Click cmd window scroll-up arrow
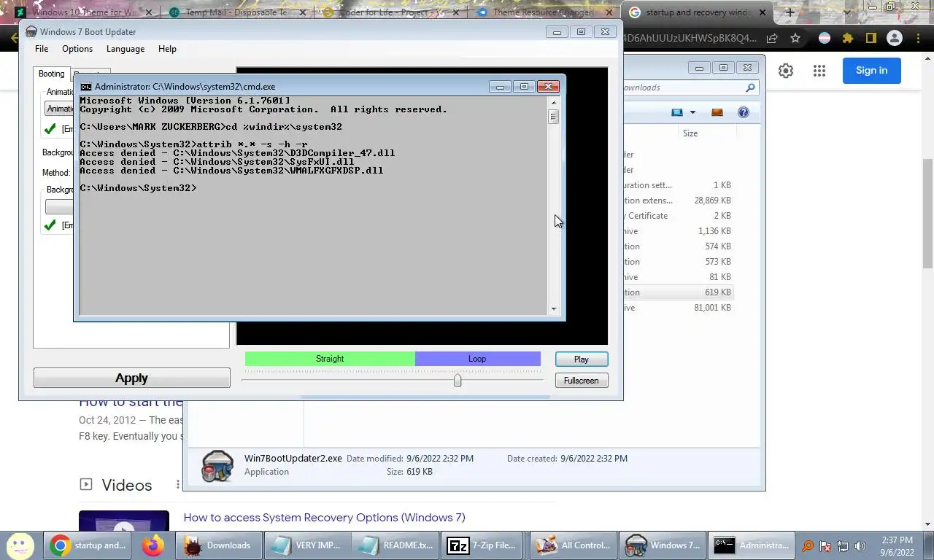Viewport: 934px width, 560px height. pos(553,103)
